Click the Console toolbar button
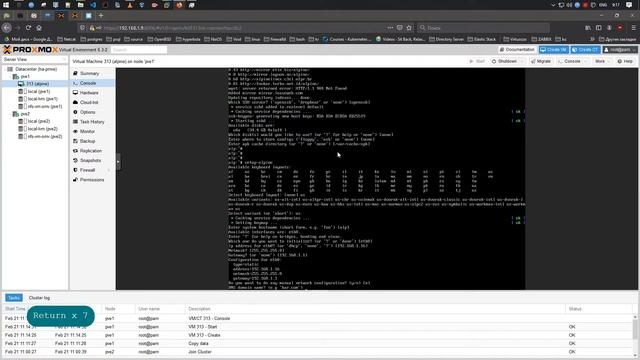This screenshot has width=640, height=360. click(569, 61)
